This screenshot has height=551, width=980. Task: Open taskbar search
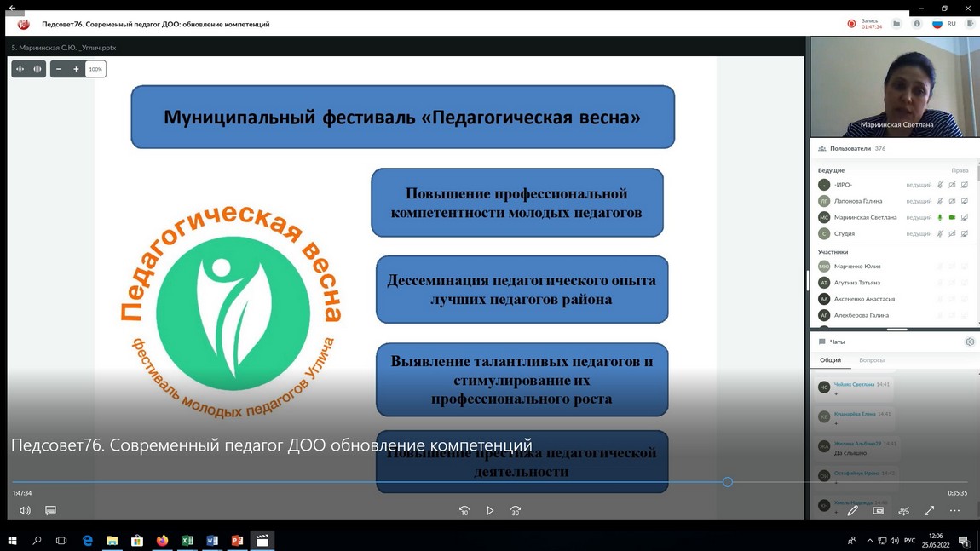37,541
